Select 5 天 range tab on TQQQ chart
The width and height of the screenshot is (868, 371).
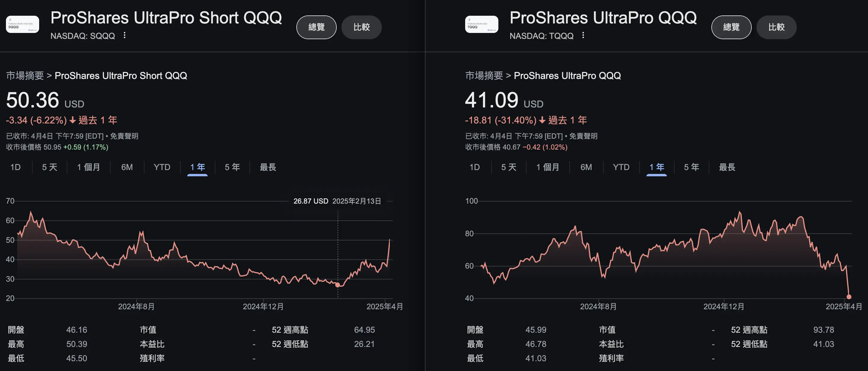(x=509, y=167)
